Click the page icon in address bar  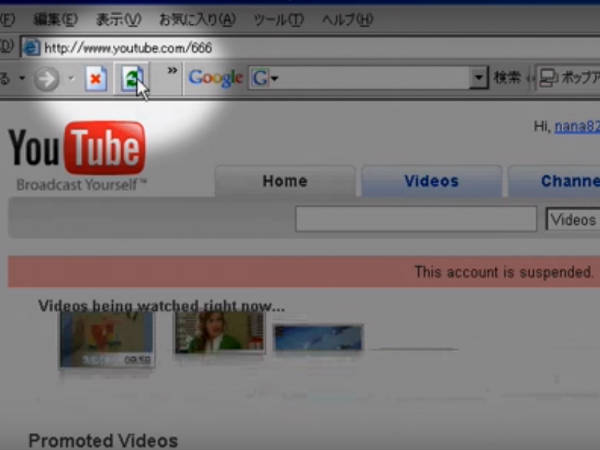click(x=31, y=47)
